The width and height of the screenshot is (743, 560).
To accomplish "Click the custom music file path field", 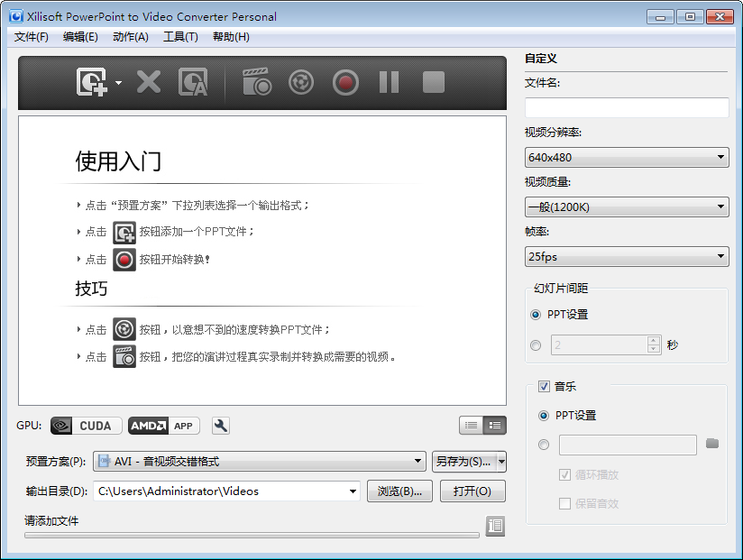I will (628, 445).
